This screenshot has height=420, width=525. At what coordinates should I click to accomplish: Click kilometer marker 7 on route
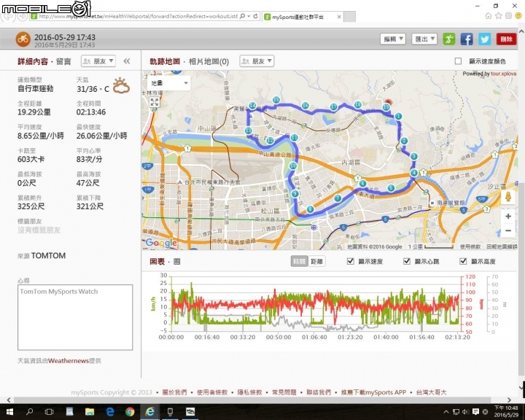[x=338, y=198]
